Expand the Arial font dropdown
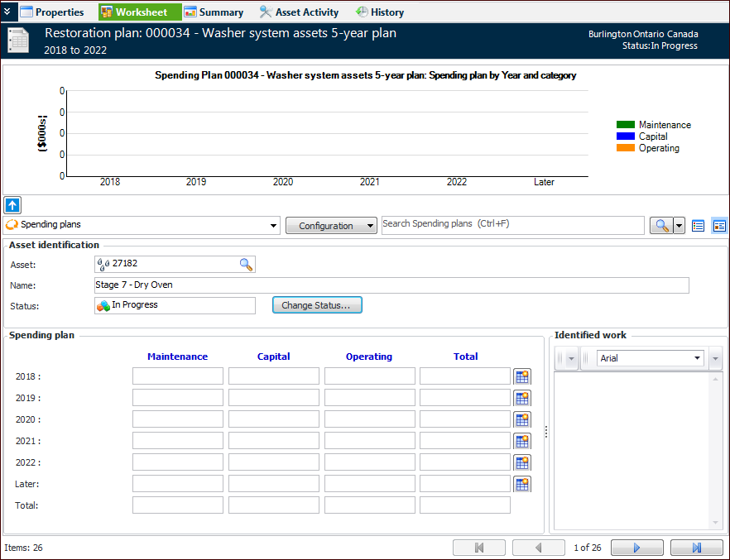 697,359
